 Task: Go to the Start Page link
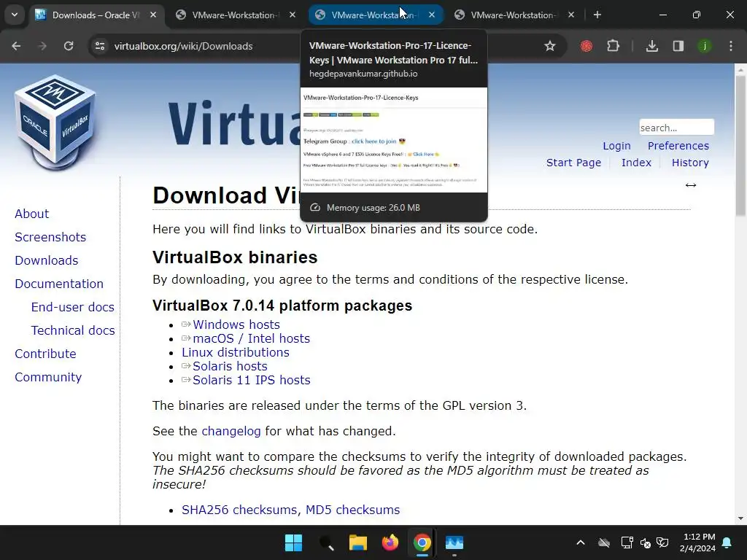click(x=573, y=163)
